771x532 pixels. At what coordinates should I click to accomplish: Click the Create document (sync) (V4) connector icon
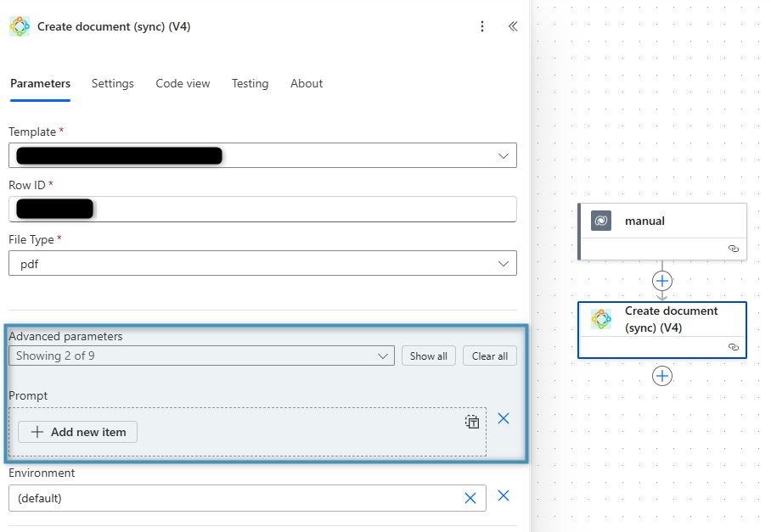pos(602,319)
